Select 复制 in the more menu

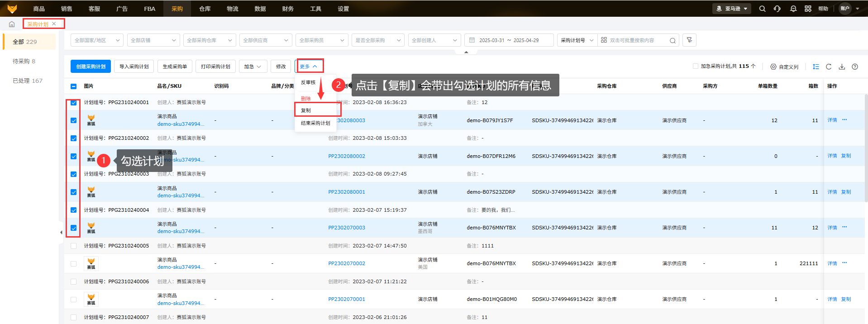tap(317, 110)
